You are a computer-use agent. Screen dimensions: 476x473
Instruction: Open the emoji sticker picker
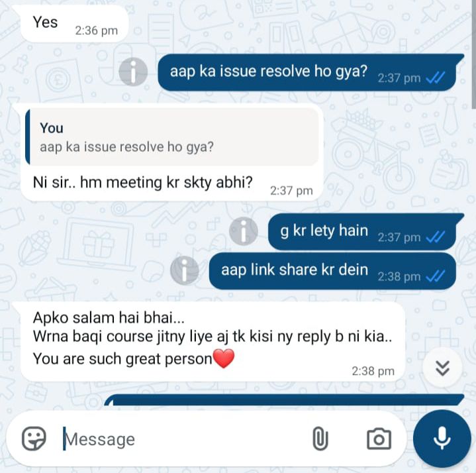[x=34, y=439]
